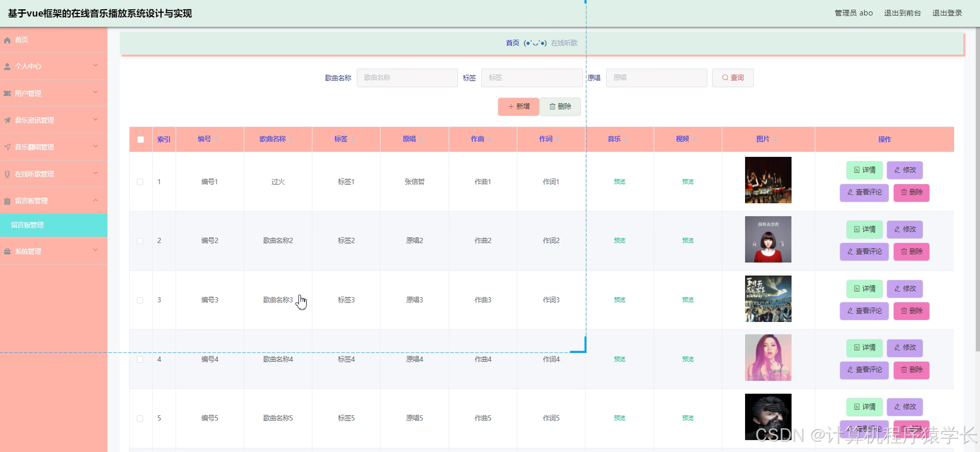This screenshot has height=452, width=980.
Task: Check the checkbox for row 编号1
Action: (x=140, y=182)
